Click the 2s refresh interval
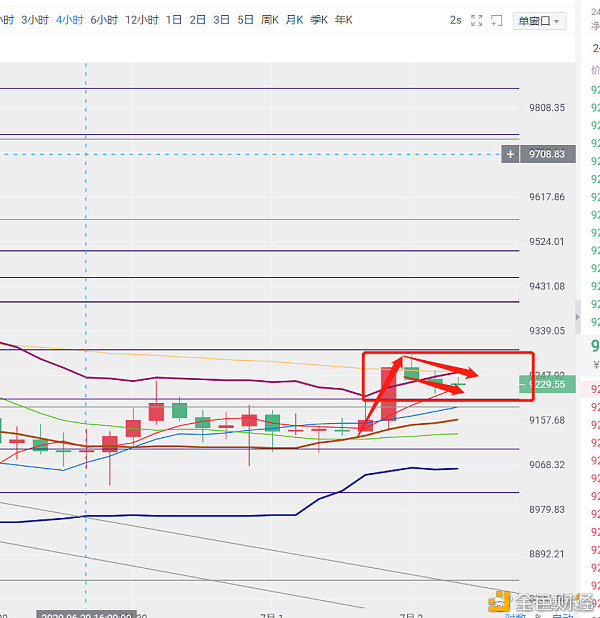This screenshot has height=618, width=600. point(455,20)
